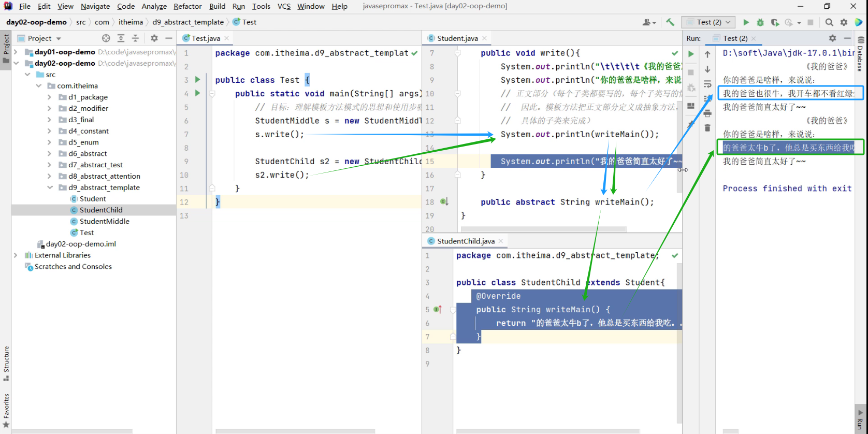This screenshot has width=868, height=434.
Task: Click the Run tool window stripe button
Action: (x=860, y=418)
